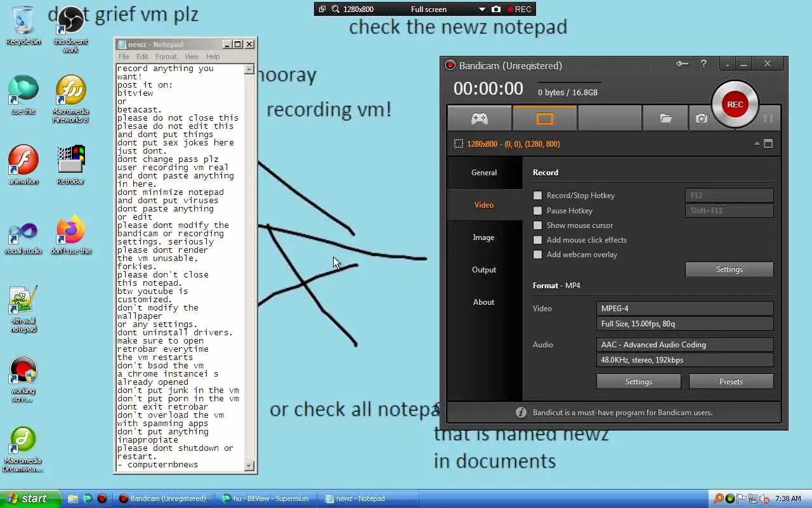Open the Edit menu in Notepad
812x508 pixels.
click(x=142, y=57)
